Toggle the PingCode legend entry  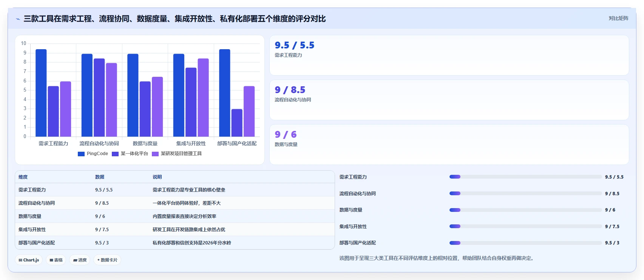(x=93, y=154)
